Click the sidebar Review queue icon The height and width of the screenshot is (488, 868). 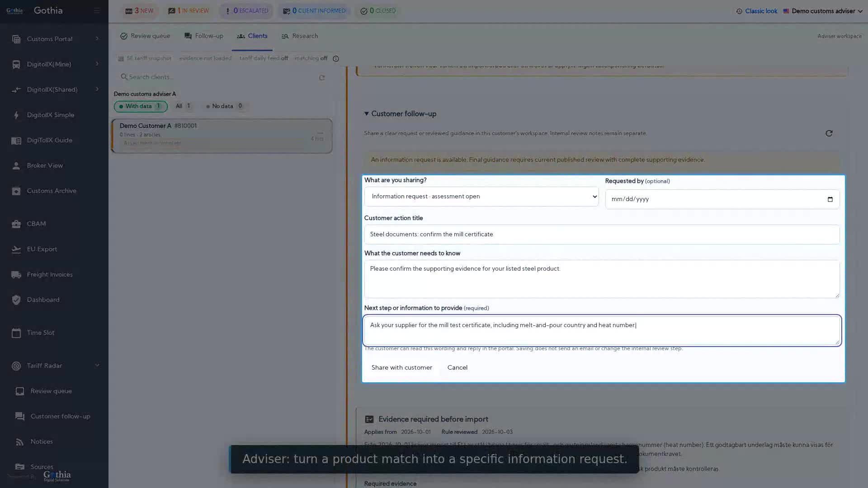(x=20, y=391)
